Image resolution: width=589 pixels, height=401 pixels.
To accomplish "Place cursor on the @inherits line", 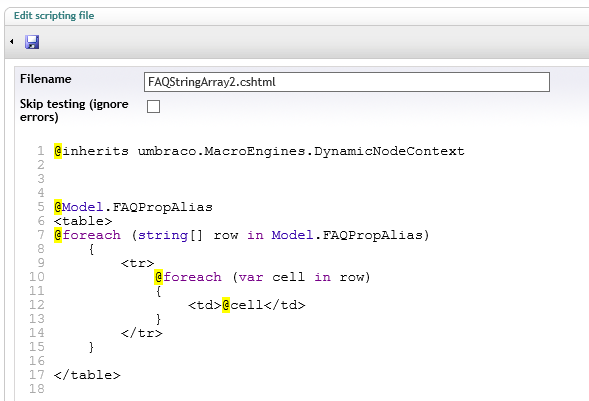I will pyautogui.click(x=259, y=151).
